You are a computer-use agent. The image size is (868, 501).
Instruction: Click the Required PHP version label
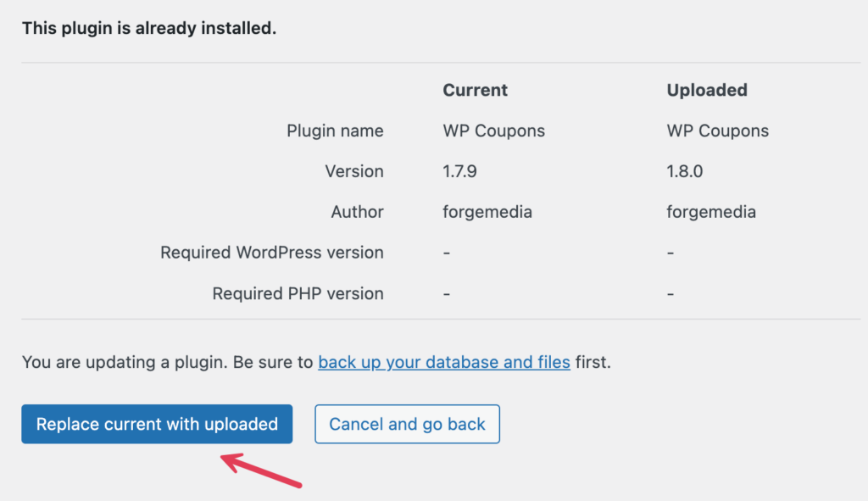click(298, 293)
